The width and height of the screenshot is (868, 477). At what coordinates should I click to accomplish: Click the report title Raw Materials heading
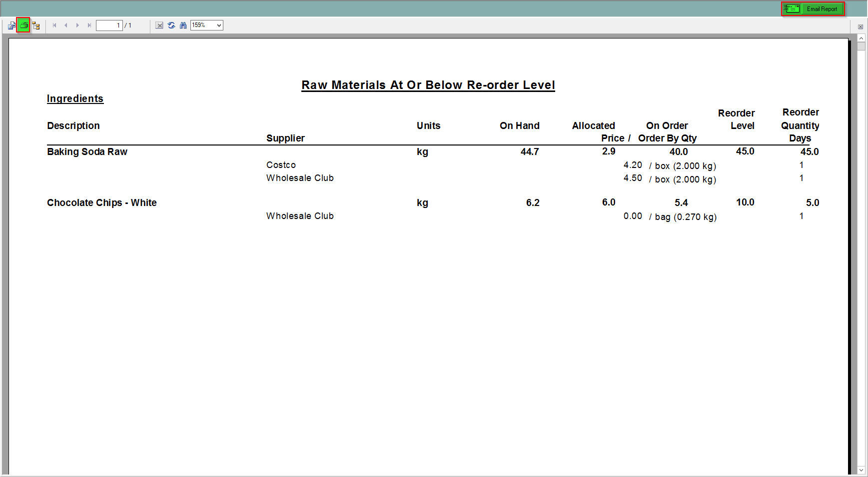428,85
